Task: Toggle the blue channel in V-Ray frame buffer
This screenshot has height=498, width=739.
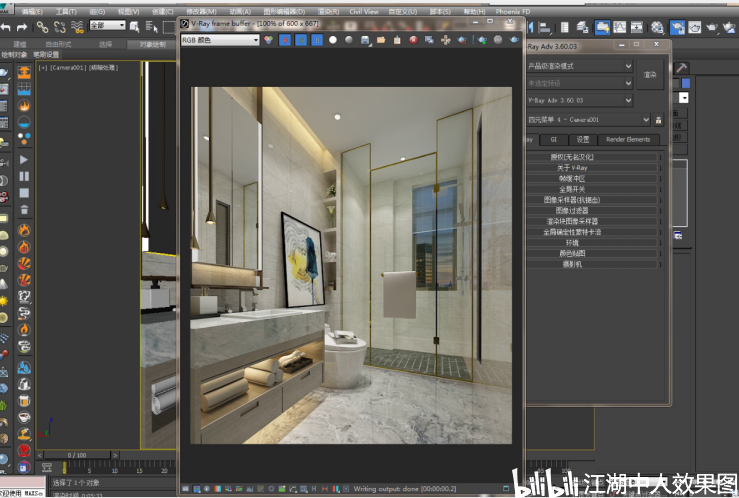Action: (317, 40)
